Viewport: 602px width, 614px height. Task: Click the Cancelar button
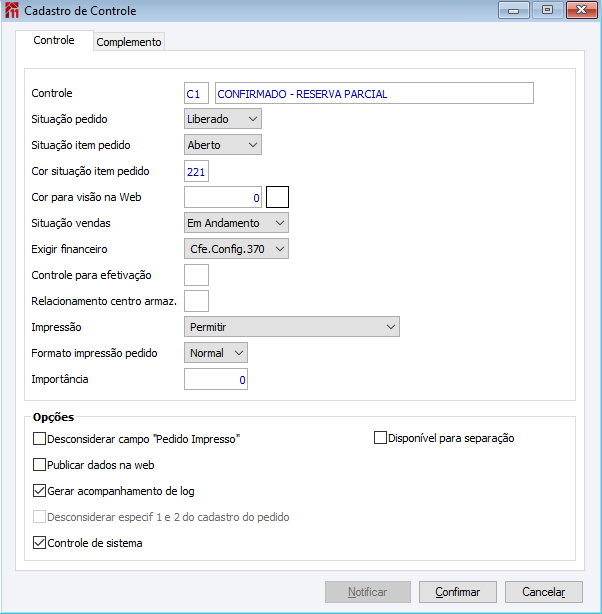click(x=544, y=592)
